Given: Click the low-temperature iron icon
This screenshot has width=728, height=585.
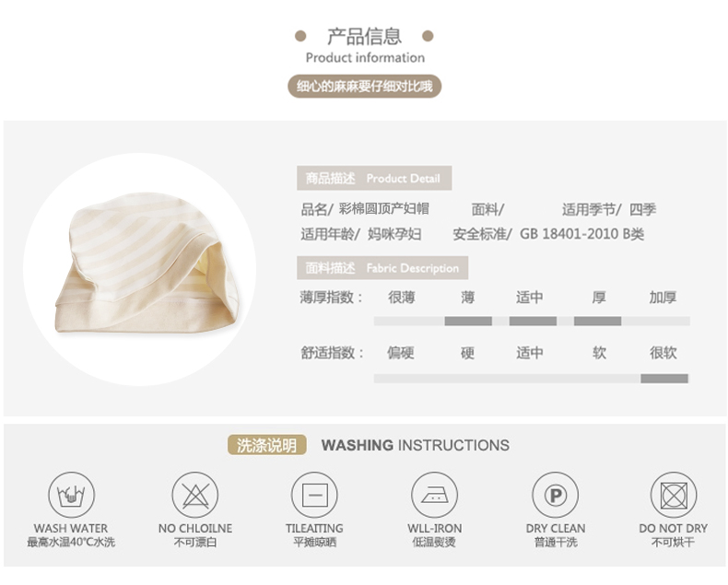Looking at the screenshot, I should pyautogui.click(x=435, y=496).
